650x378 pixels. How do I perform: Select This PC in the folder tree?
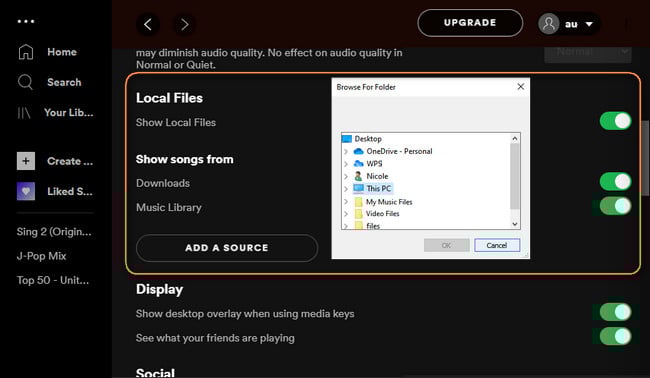coord(378,189)
